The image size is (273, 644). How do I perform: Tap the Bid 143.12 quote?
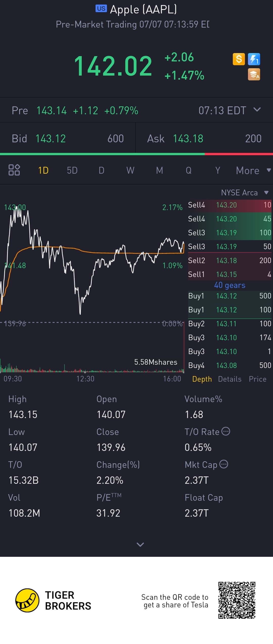click(x=68, y=139)
